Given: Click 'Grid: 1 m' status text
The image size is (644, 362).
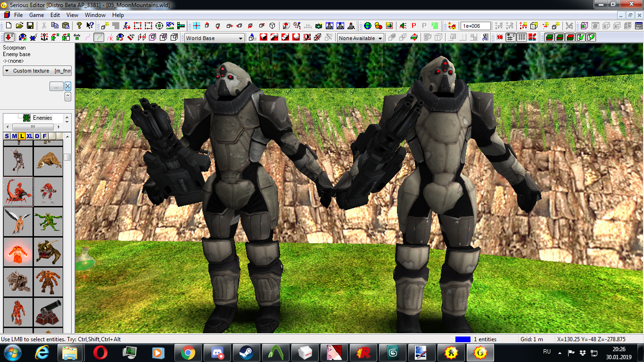Looking at the screenshot, I should pyautogui.click(x=532, y=339).
